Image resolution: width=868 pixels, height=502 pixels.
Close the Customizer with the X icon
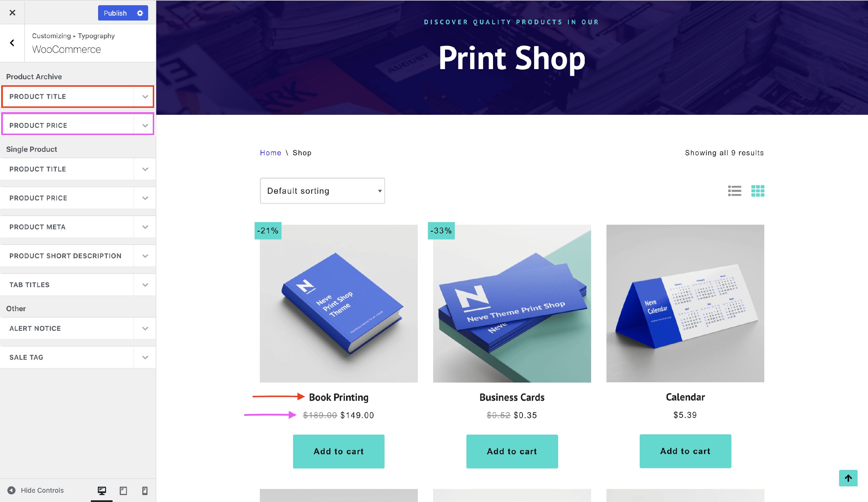[12, 13]
